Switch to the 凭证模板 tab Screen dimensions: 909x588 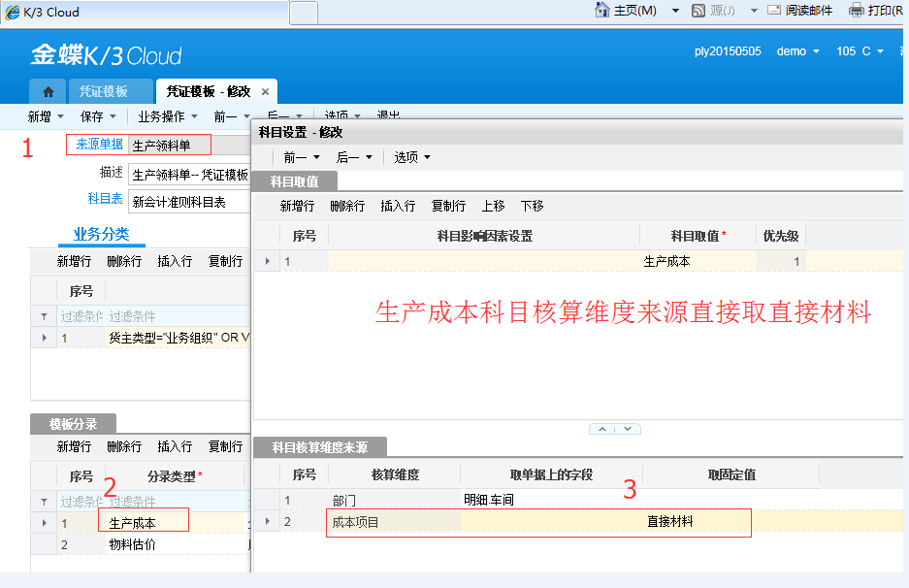pyautogui.click(x=107, y=89)
